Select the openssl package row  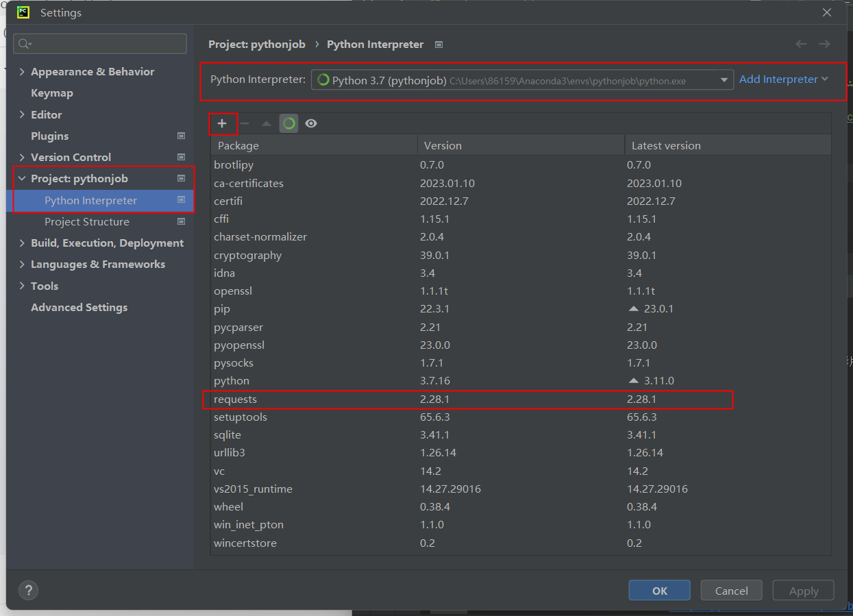tap(521, 291)
